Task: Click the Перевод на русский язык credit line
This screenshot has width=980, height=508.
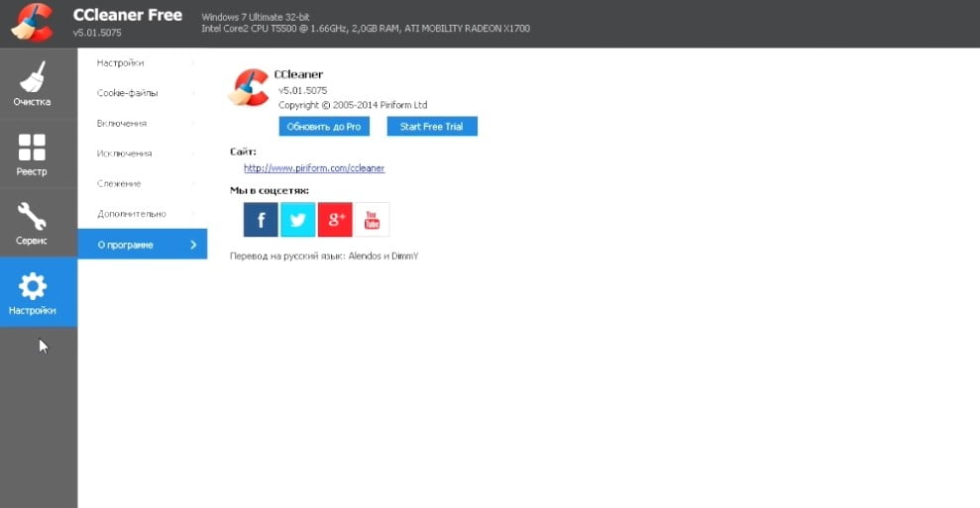Action: pos(324,256)
